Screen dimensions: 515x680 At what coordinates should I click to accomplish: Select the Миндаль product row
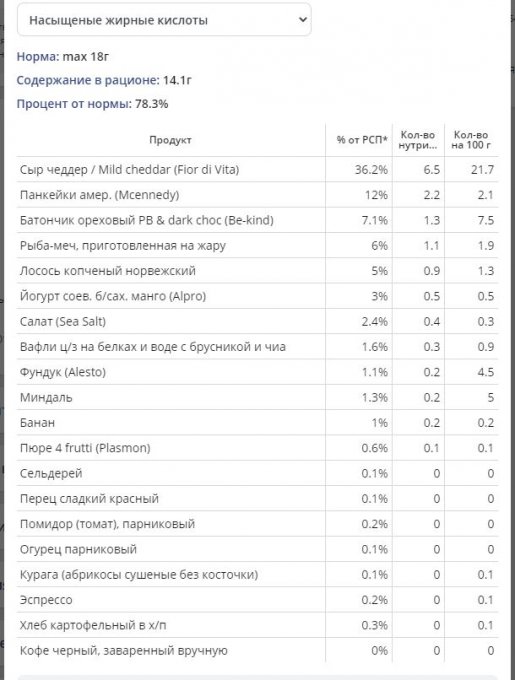[258, 397]
